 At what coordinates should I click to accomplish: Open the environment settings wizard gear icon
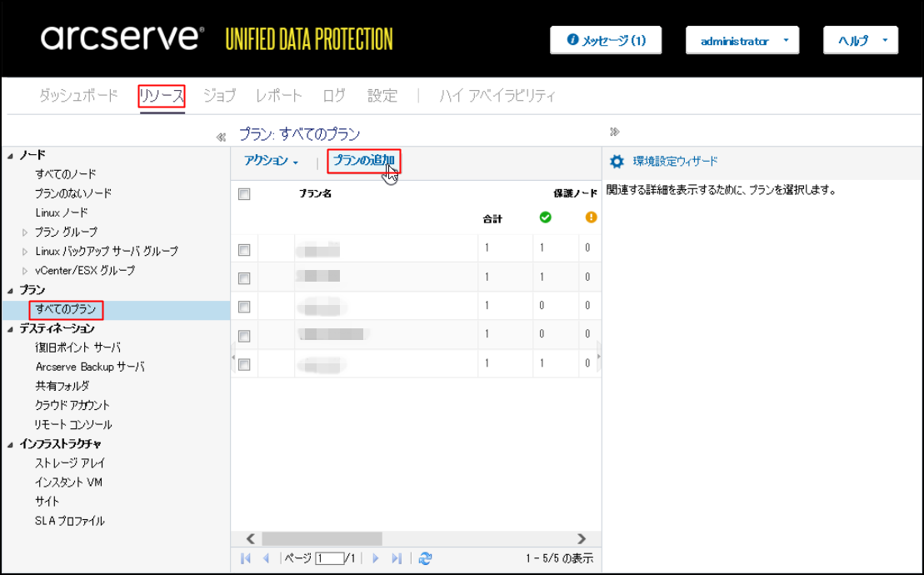tap(617, 162)
